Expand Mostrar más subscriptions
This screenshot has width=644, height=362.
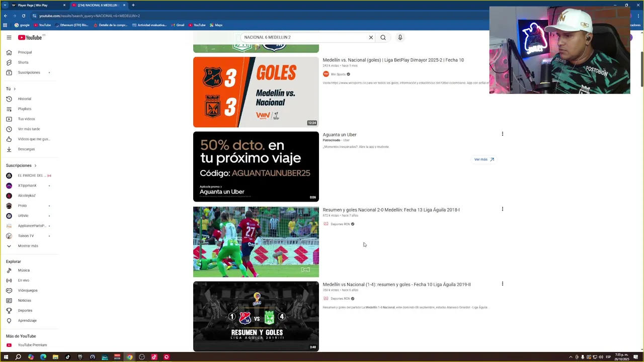[x=29, y=246]
